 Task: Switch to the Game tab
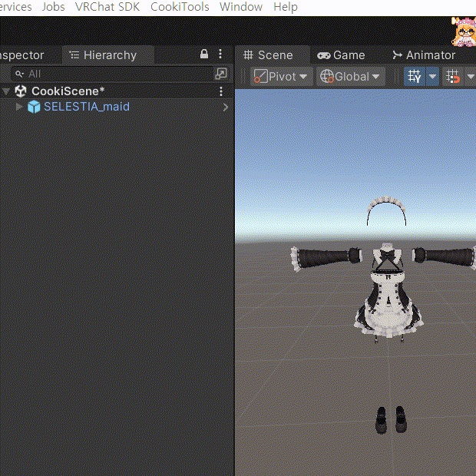pyautogui.click(x=341, y=55)
